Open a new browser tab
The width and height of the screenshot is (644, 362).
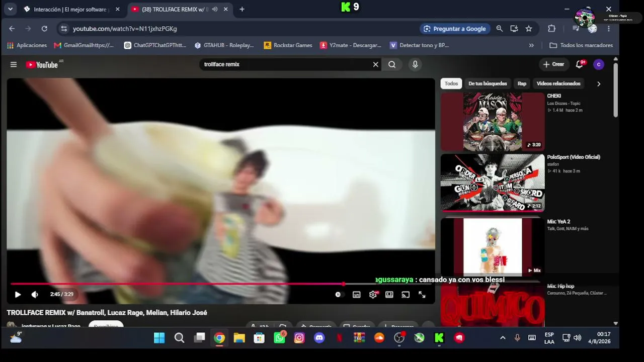coord(242,9)
